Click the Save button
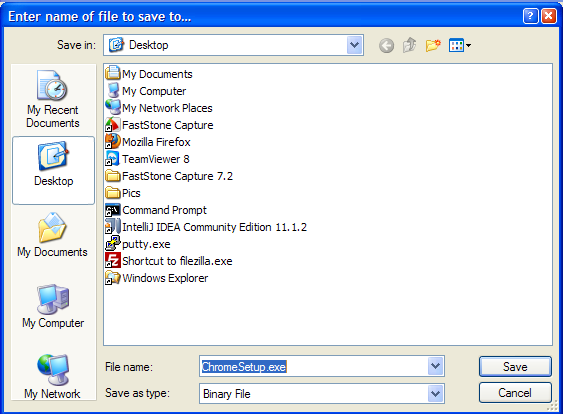The height and width of the screenshot is (414, 563). (515, 367)
